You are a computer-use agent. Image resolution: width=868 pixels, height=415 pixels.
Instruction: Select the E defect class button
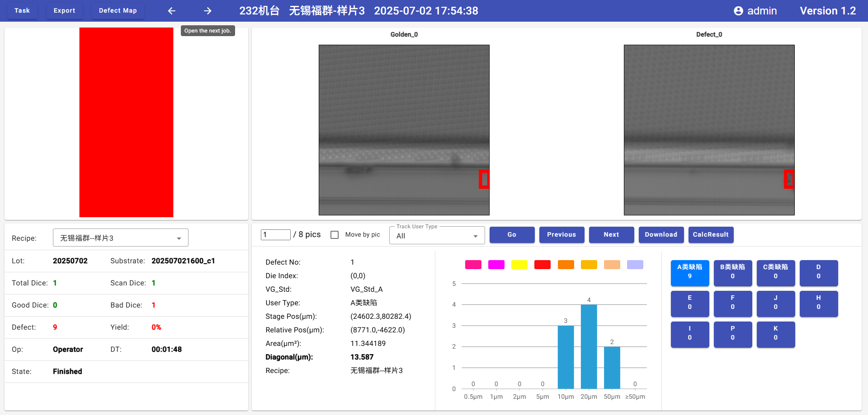tap(690, 303)
